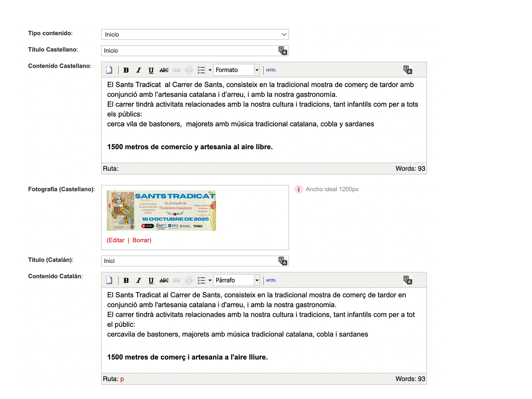Image resolution: width=532 pixels, height=399 pixels.
Task: Click bullet list icon in Castellano editor
Action: 201,70
